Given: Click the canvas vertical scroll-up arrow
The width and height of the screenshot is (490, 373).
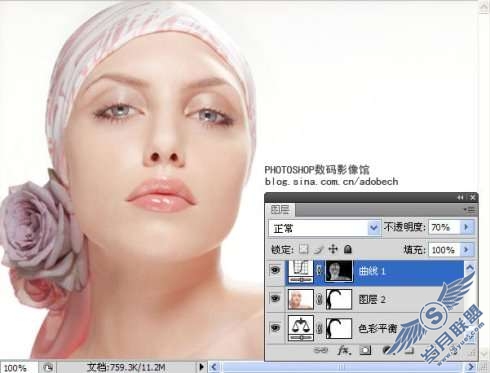Looking at the screenshot, I should (x=484, y=7).
